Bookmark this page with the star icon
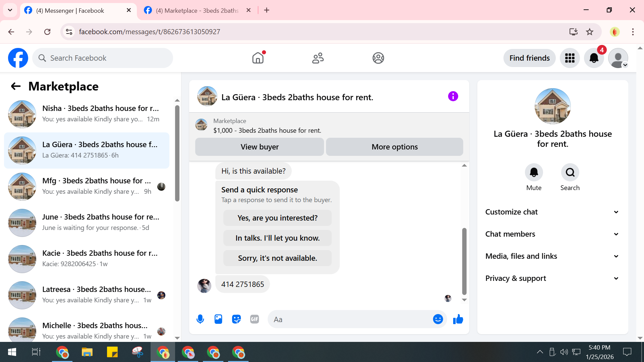The height and width of the screenshot is (362, 644). pyautogui.click(x=590, y=32)
